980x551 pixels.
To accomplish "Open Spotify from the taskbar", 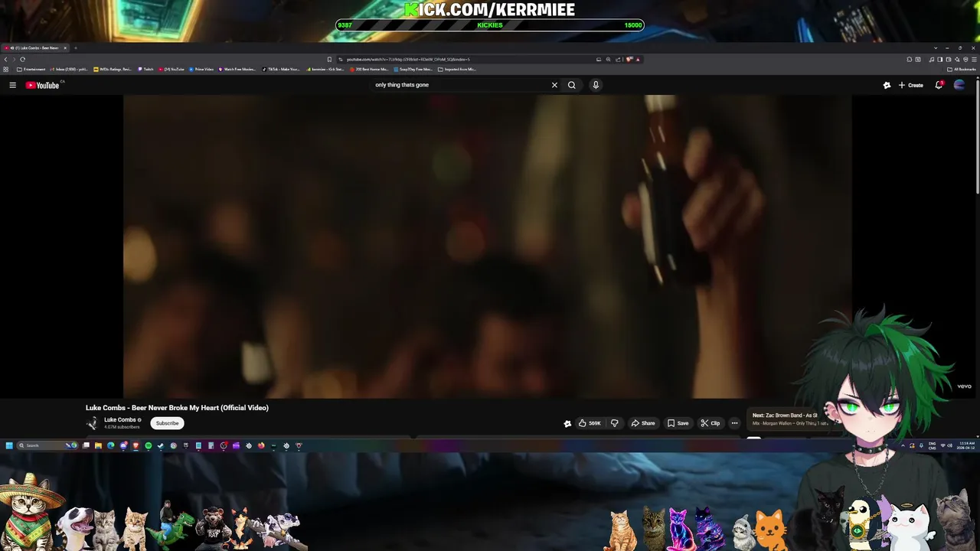I will pos(149,445).
